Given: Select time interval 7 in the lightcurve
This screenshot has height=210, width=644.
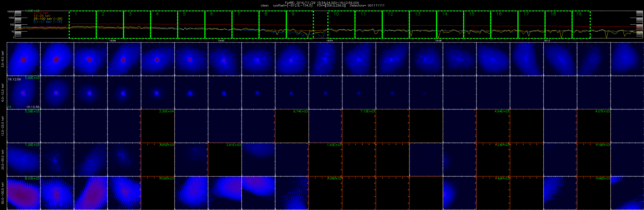Looking at the screenshot, I should point(246,25).
